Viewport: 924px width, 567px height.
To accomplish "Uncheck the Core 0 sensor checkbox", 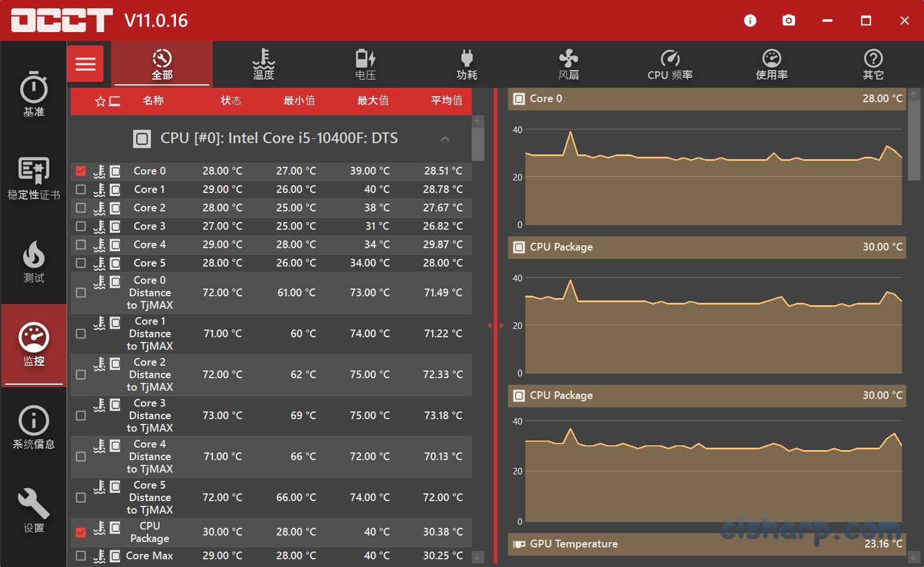I will click(81, 170).
